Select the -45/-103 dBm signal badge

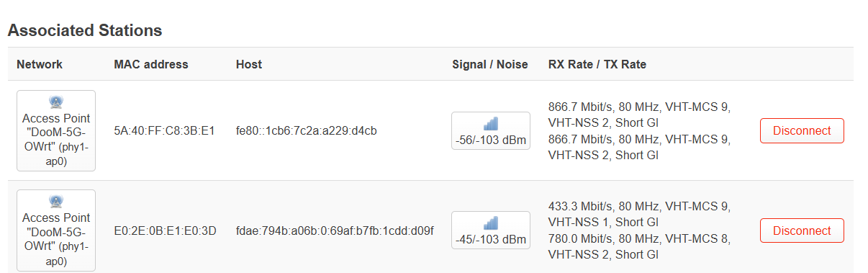tap(491, 231)
